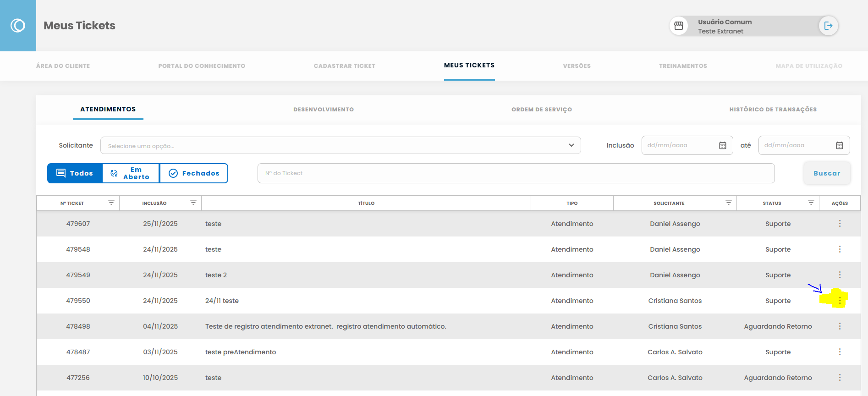Open actions menu for ticket 478498
Viewport: 868px width, 396px height.
tap(840, 326)
